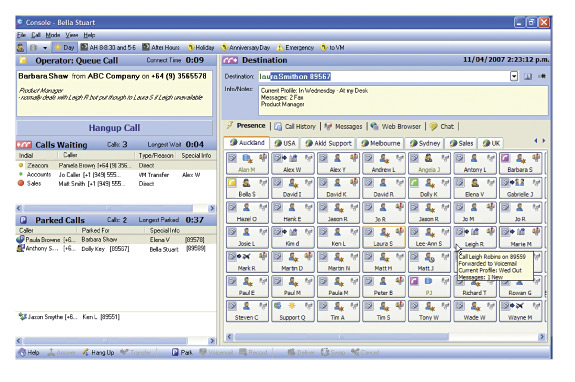Screen dimensions: 575x382
Task: Select the Marie M presence tile
Action: 520,237
